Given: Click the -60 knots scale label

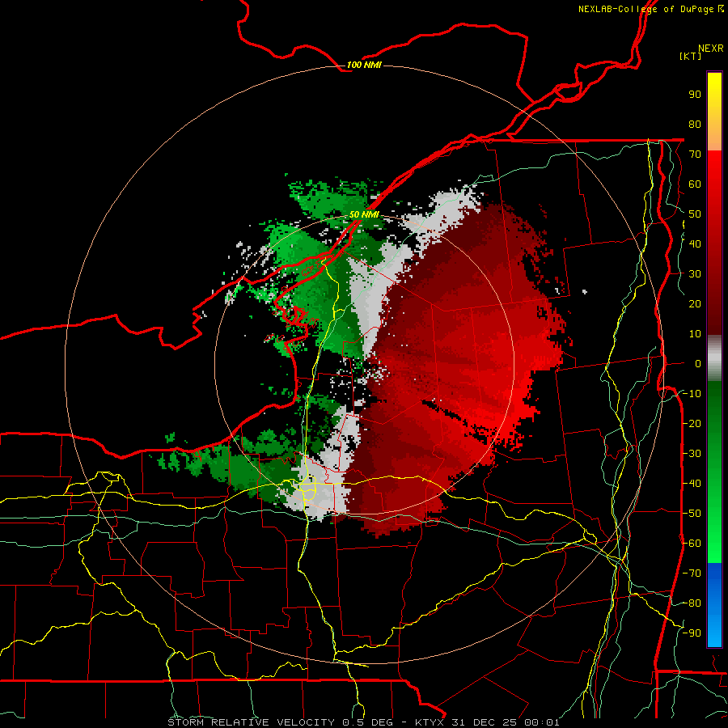Looking at the screenshot, I should 692,544.
